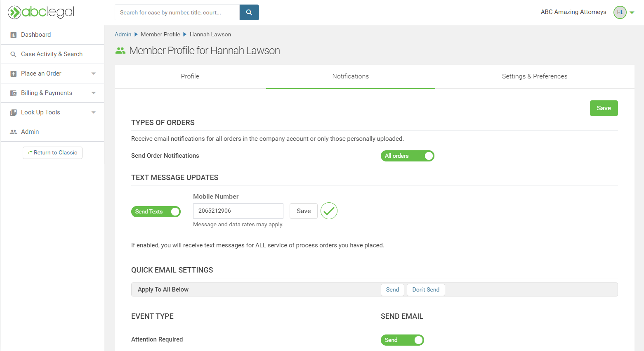Click the Place an Order plus icon
The image size is (644, 351).
pos(13,74)
